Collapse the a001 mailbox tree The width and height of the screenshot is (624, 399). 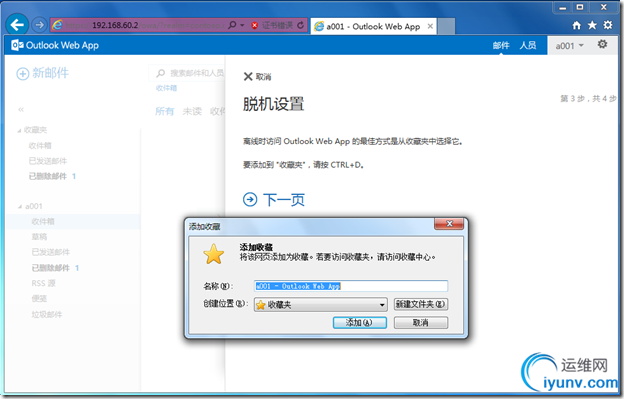(x=20, y=206)
